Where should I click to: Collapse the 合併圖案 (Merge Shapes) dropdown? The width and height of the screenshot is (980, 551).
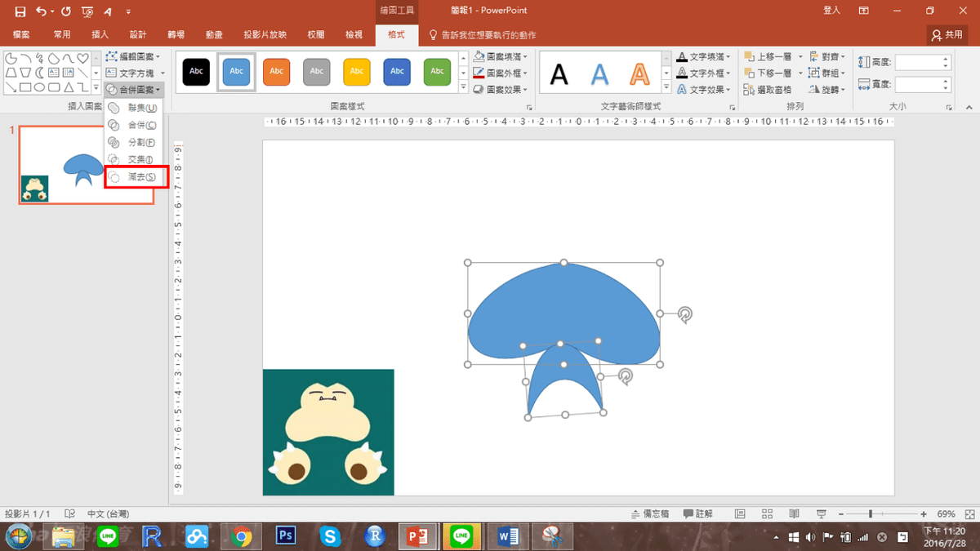click(x=135, y=89)
